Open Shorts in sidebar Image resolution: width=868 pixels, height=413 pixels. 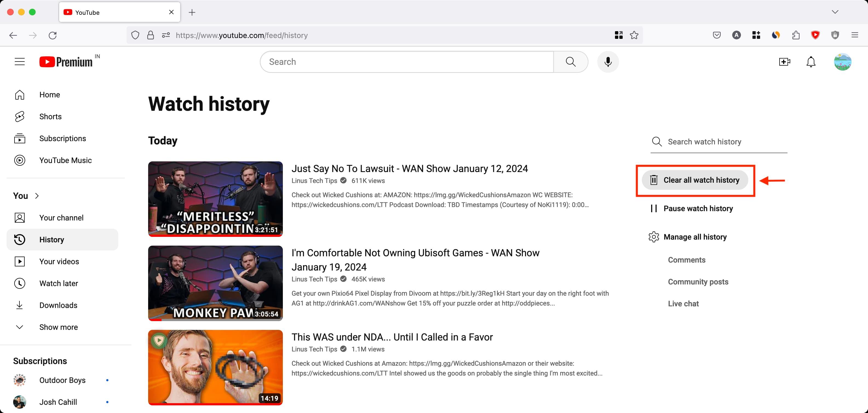point(62,117)
